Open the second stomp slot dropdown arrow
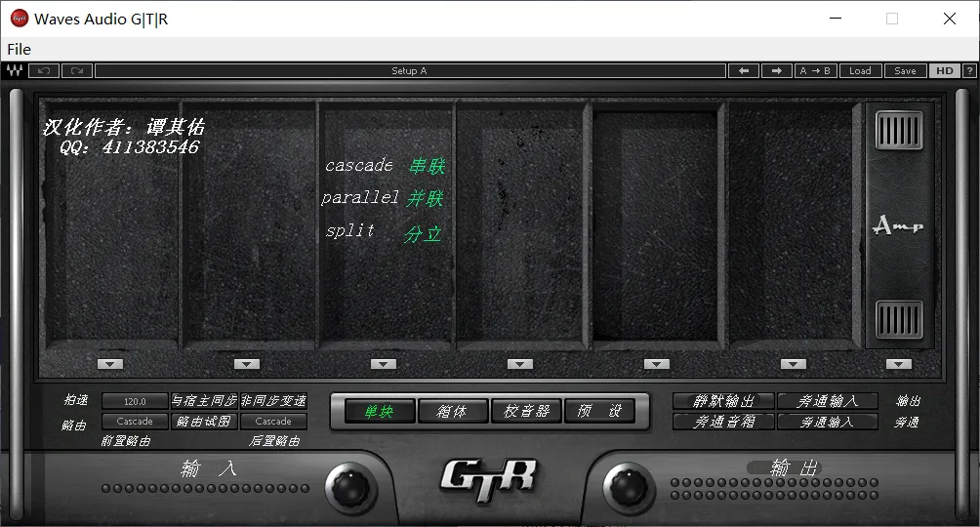 (246, 364)
